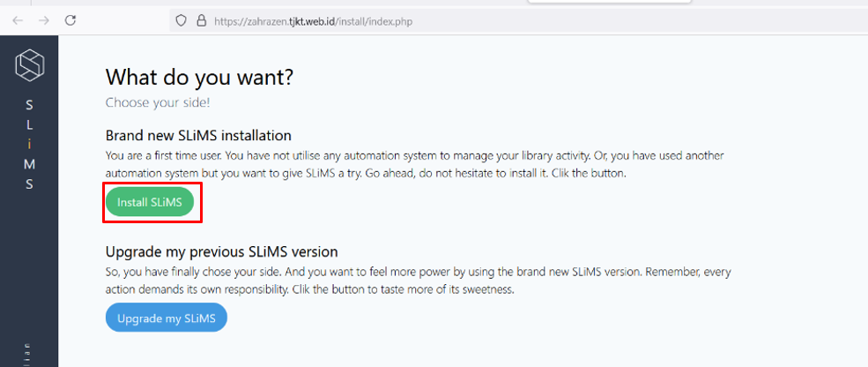The height and width of the screenshot is (367, 868).
Task: Click the browser back arrow
Action: point(17,20)
